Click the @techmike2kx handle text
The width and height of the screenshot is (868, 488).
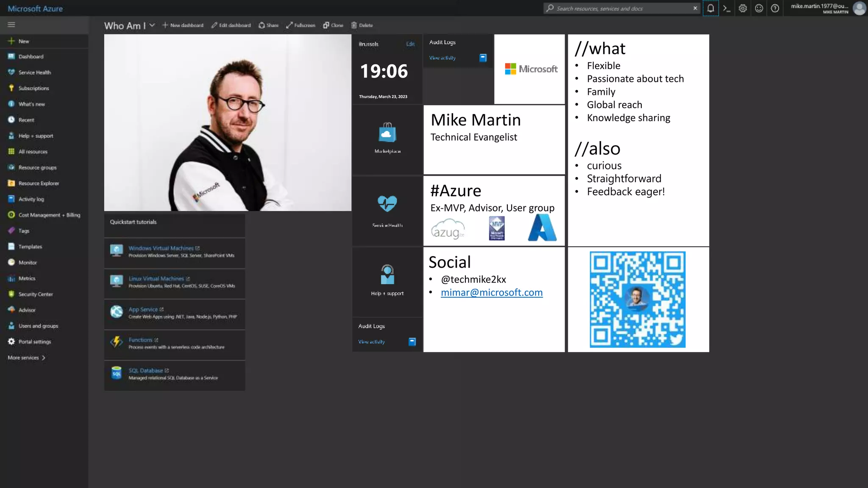click(x=473, y=280)
